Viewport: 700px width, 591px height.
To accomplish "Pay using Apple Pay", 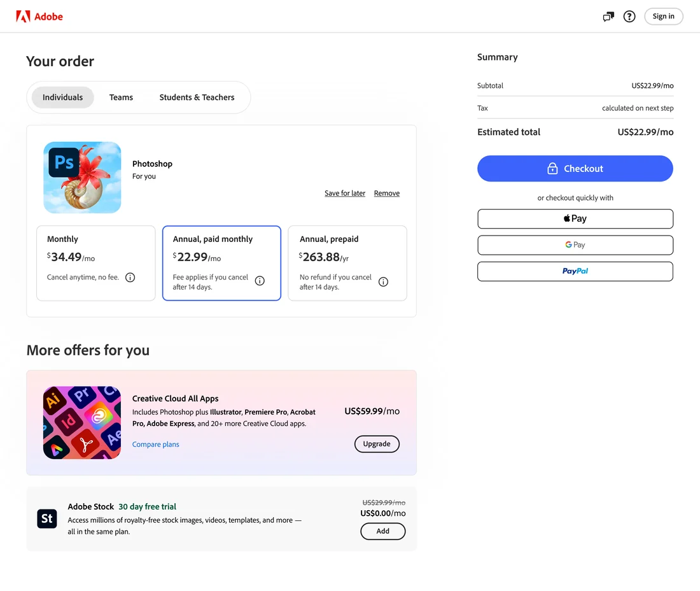I will click(575, 219).
